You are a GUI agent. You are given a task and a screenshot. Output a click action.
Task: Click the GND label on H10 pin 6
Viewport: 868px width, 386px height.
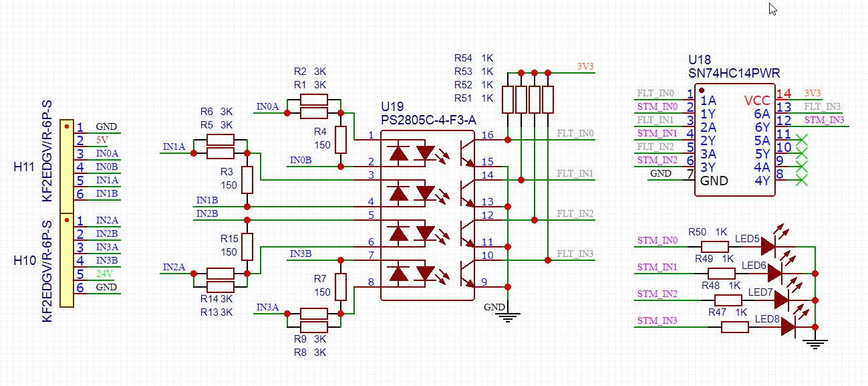[106, 287]
